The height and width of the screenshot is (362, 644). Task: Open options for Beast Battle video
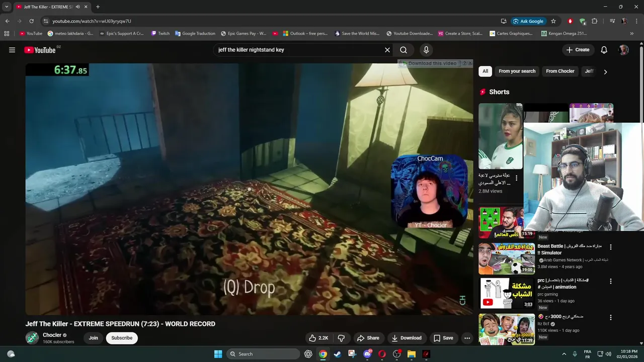point(611,247)
